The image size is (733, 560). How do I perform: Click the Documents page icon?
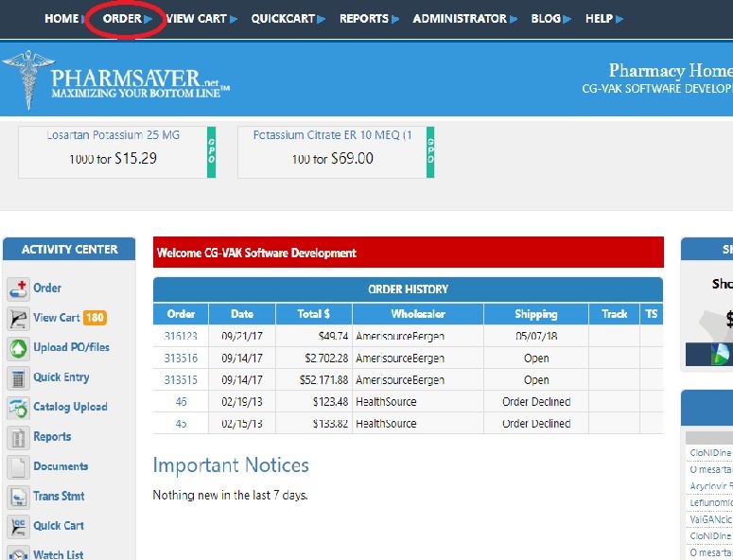coord(18,467)
